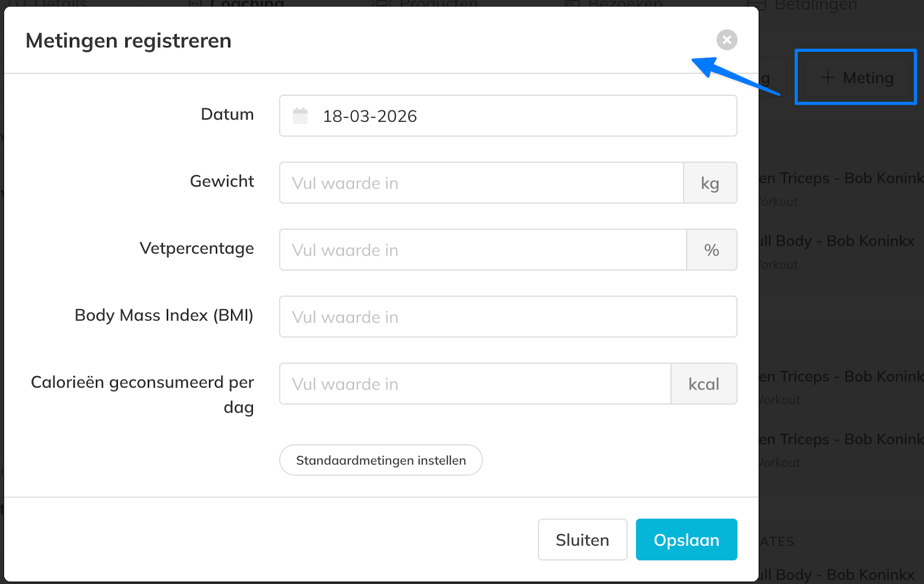924x584 pixels.
Task: Switch to the Coaching tab
Action: [247, 4]
